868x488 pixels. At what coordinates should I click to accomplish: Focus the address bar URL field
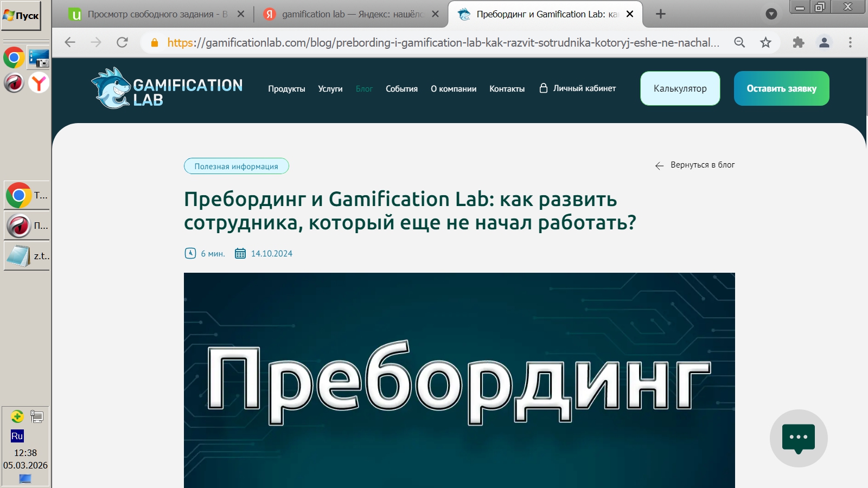click(x=443, y=43)
